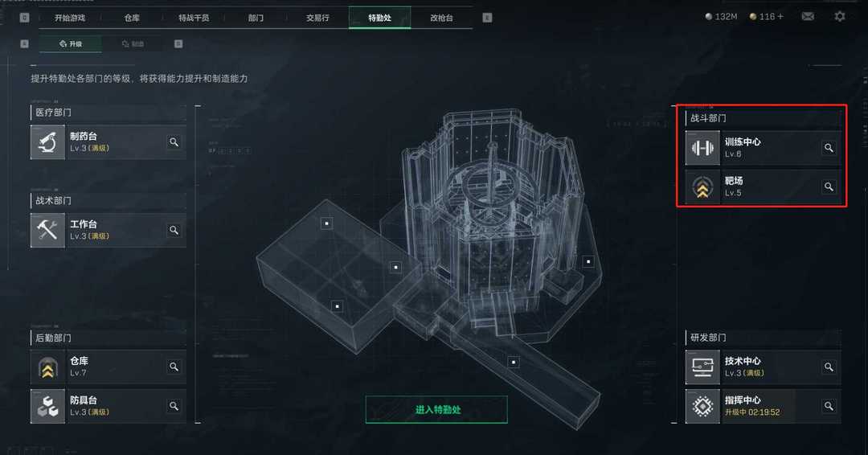Screen dimensions: 868x455
Task: Go to the 开始游戏 tab
Action: [x=70, y=18]
